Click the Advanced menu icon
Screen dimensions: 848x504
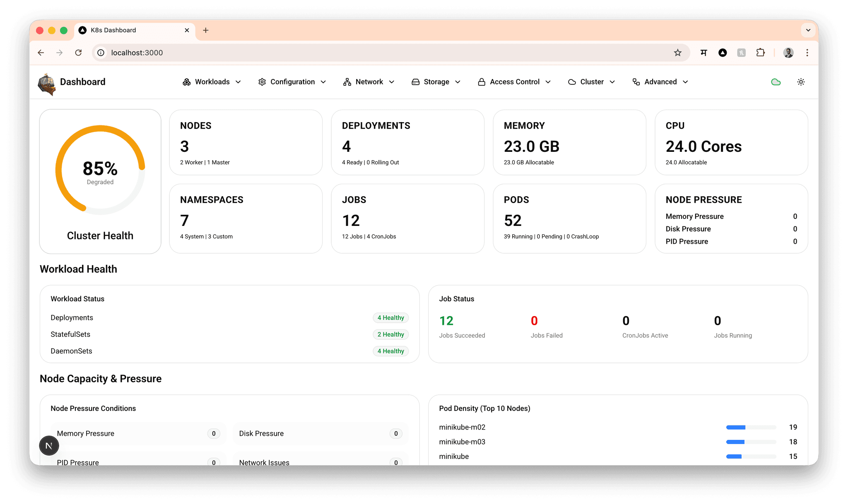636,82
